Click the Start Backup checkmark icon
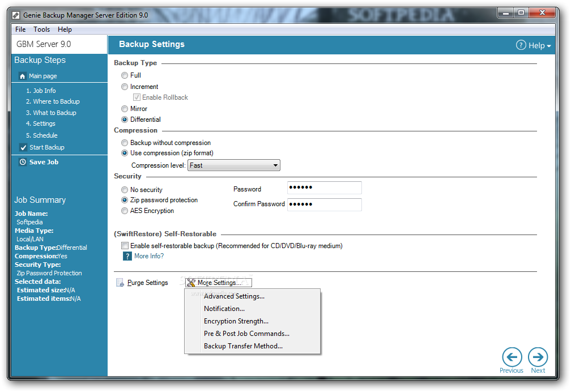This screenshot has width=571, height=392. click(23, 147)
